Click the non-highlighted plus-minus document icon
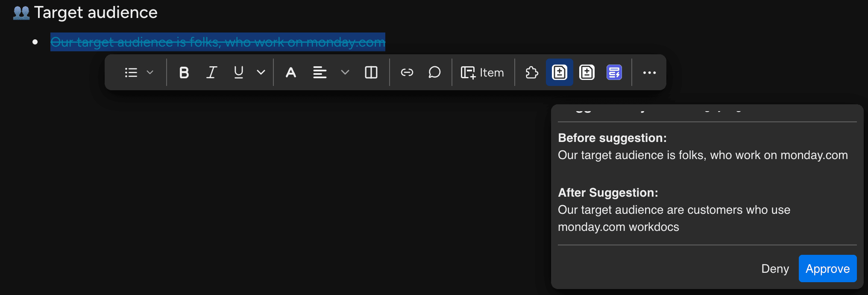Image resolution: width=868 pixels, height=295 pixels. (x=587, y=73)
